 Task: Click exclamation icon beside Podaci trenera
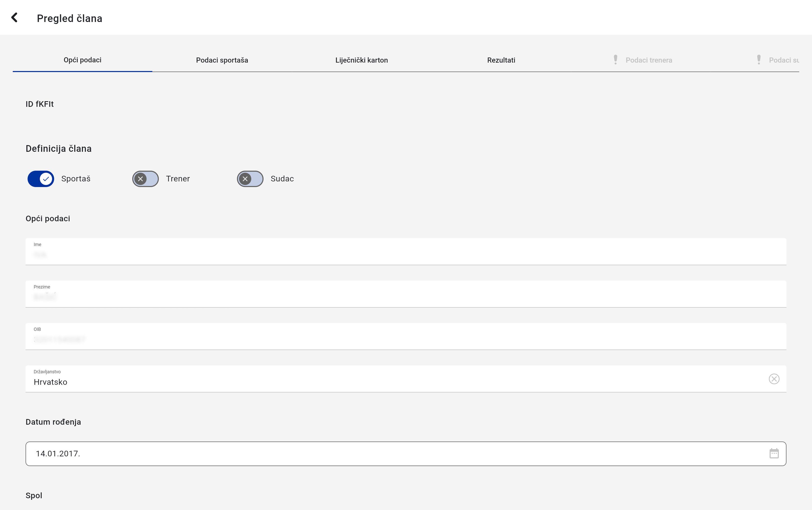[x=615, y=60]
